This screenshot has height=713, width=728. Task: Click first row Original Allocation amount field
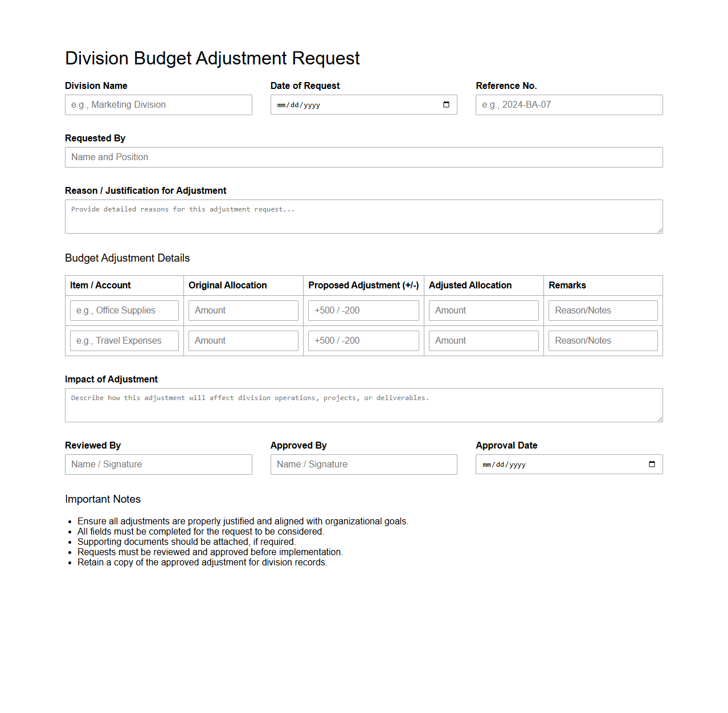pos(243,311)
